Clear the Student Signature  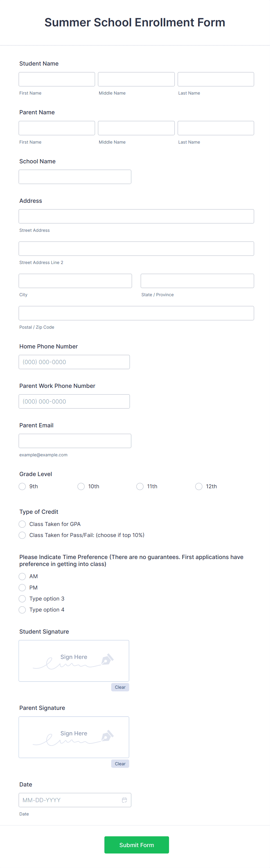(120, 687)
